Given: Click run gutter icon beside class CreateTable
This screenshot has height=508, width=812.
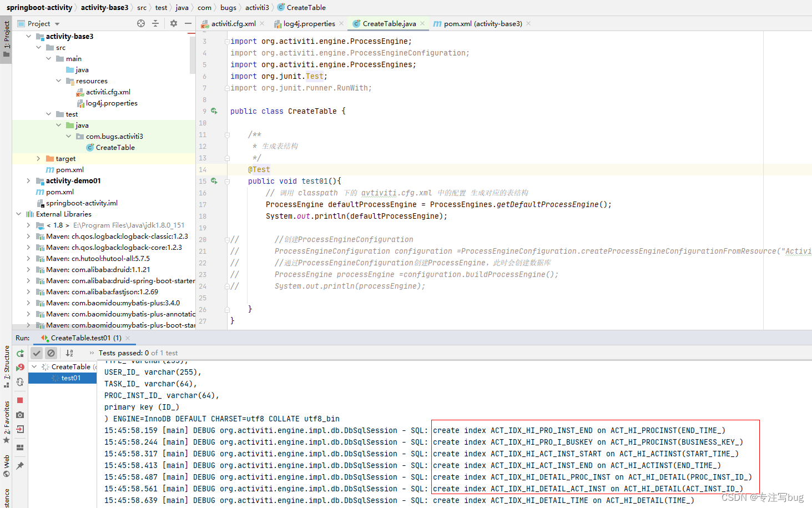Looking at the screenshot, I should coord(214,111).
